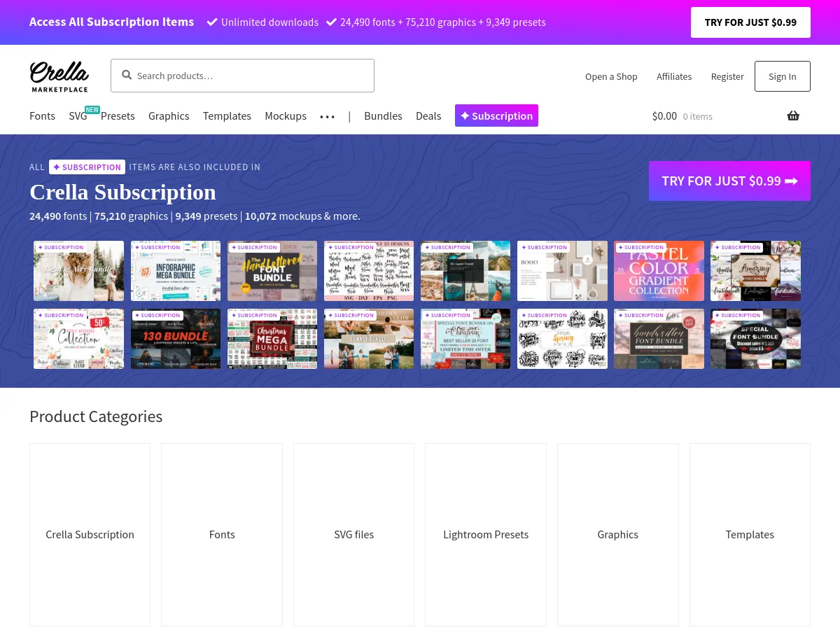Open the ellipsis overflow menu in the navigation bar
The width and height of the screenshot is (840, 630).
tap(327, 116)
